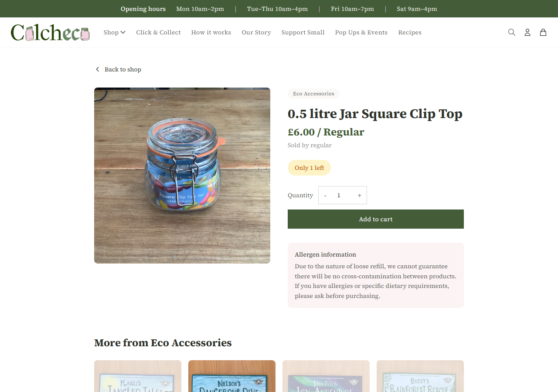Expand the Shop dropdown menu
This screenshot has width=558, height=392.
(x=115, y=32)
